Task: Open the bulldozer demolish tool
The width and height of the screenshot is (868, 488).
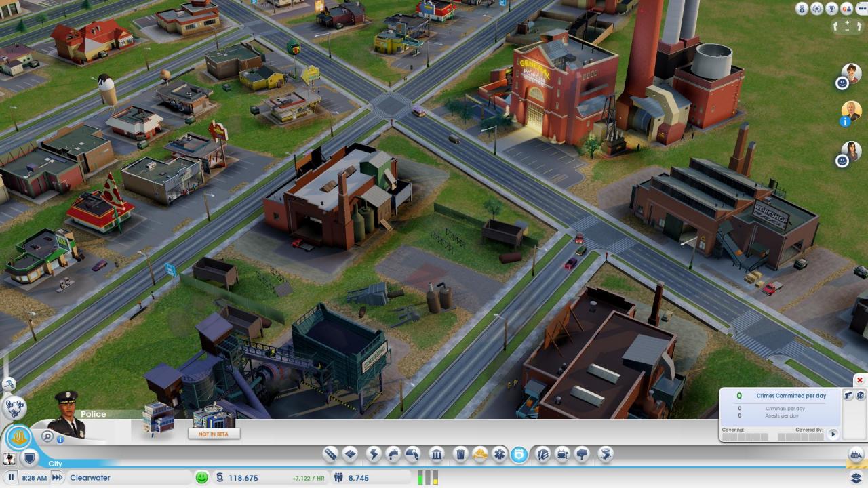Action: (x=856, y=455)
